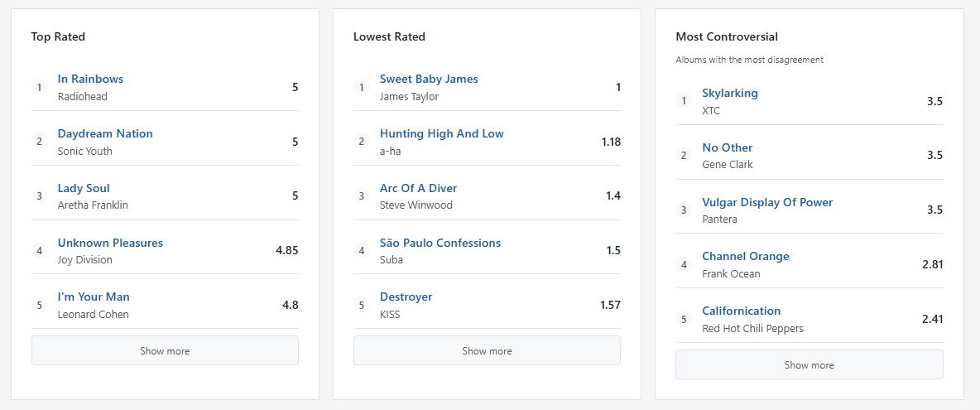Click the Lowest Rated heading
Image resolution: width=980 pixels, height=410 pixels.
(389, 37)
